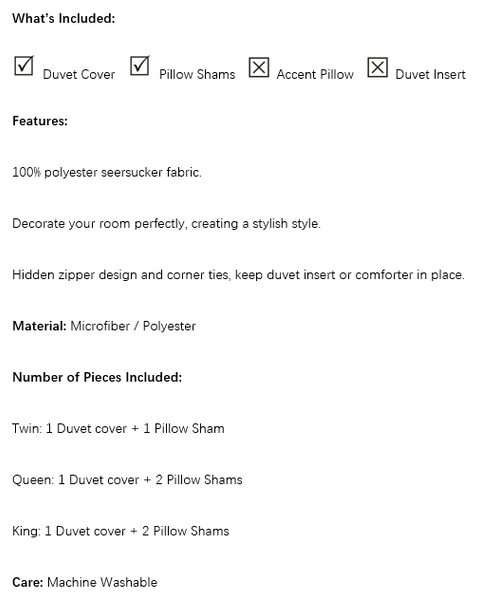Select the 'Duvet Cover' label

pos(79,74)
